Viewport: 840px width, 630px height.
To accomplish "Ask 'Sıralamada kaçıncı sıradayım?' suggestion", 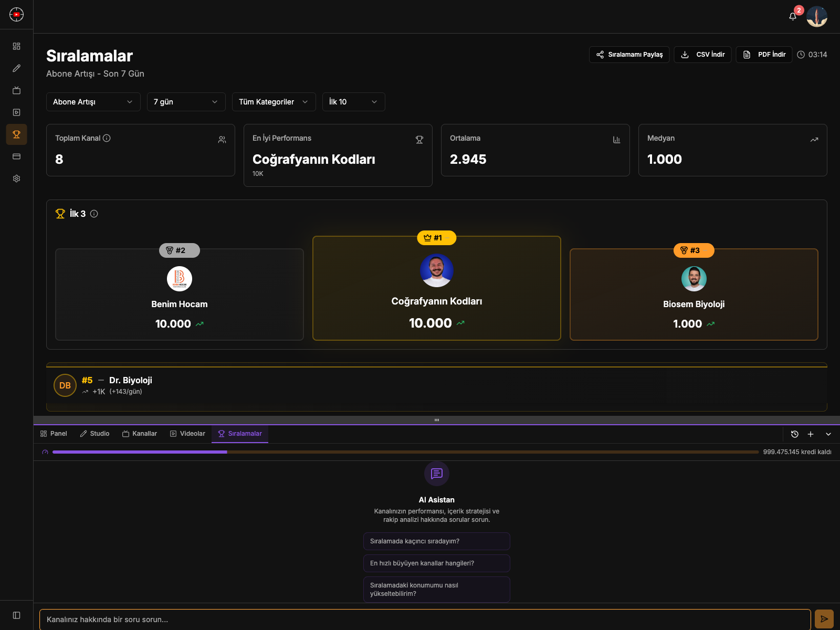I will 437,541.
